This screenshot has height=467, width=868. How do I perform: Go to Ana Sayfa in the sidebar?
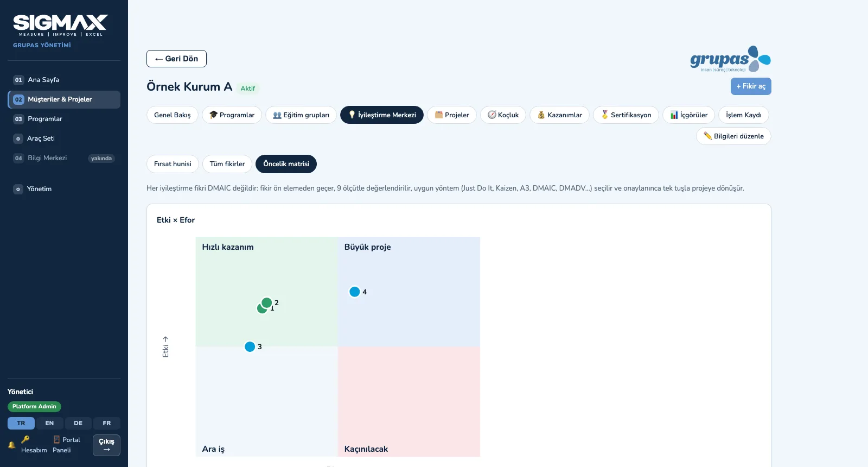coord(64,80)
